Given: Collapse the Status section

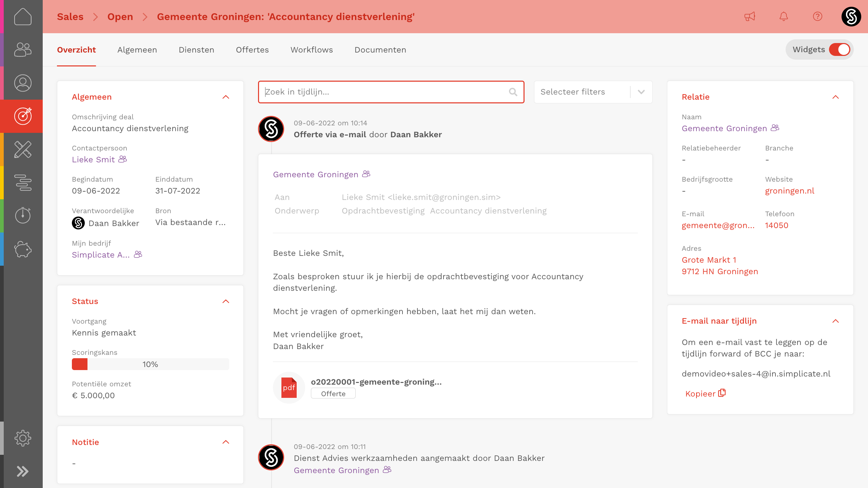Looking at the screenshot, I should click(226, 301).
